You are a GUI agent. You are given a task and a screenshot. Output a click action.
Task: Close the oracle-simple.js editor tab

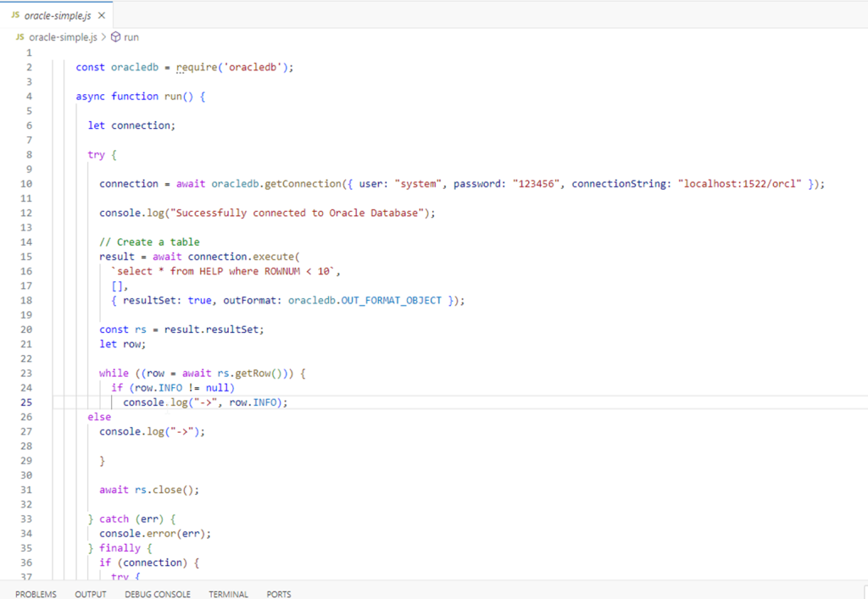click(102, 16)
